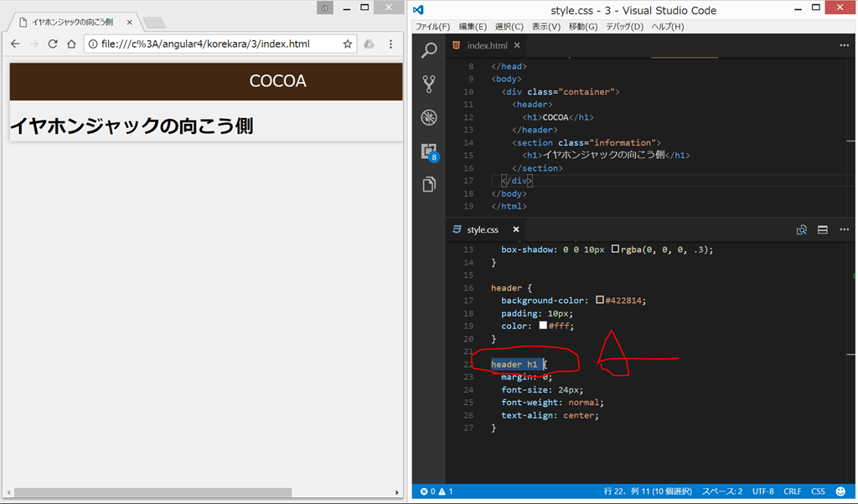This screenshot has height=504, width=858.
Task: Click the #422814 color swatch
Action: click(600, 300)
